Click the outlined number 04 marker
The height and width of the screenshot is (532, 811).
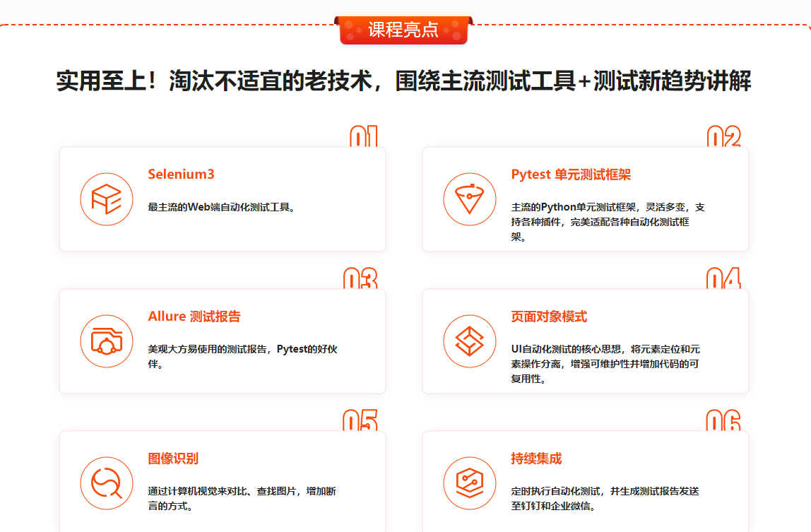pos(723,279)
